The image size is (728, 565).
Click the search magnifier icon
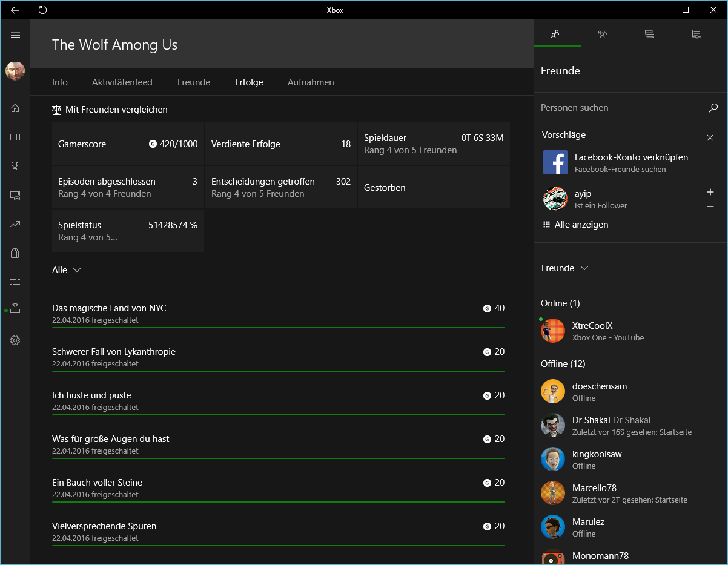point(713,108)
